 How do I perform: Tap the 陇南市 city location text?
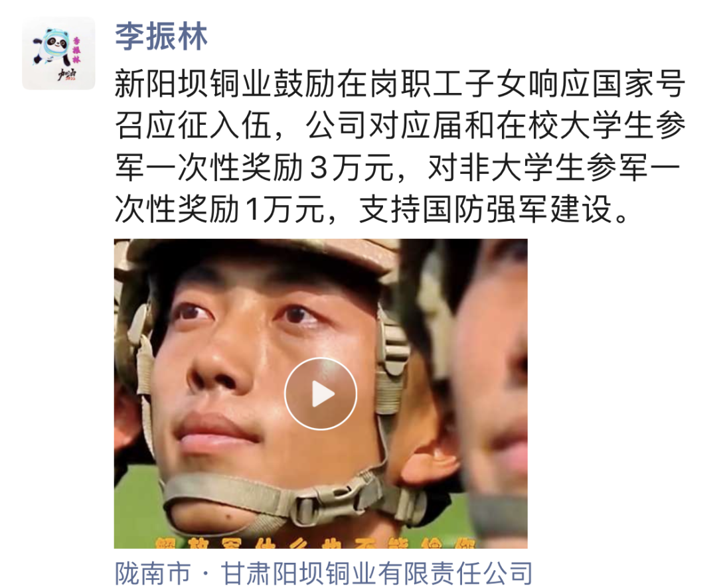coord(153,573)
